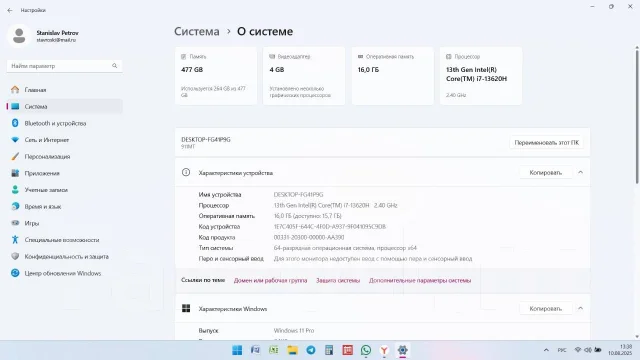
Task: Click the Windows Start button
Action: click(x=237, y=350)
